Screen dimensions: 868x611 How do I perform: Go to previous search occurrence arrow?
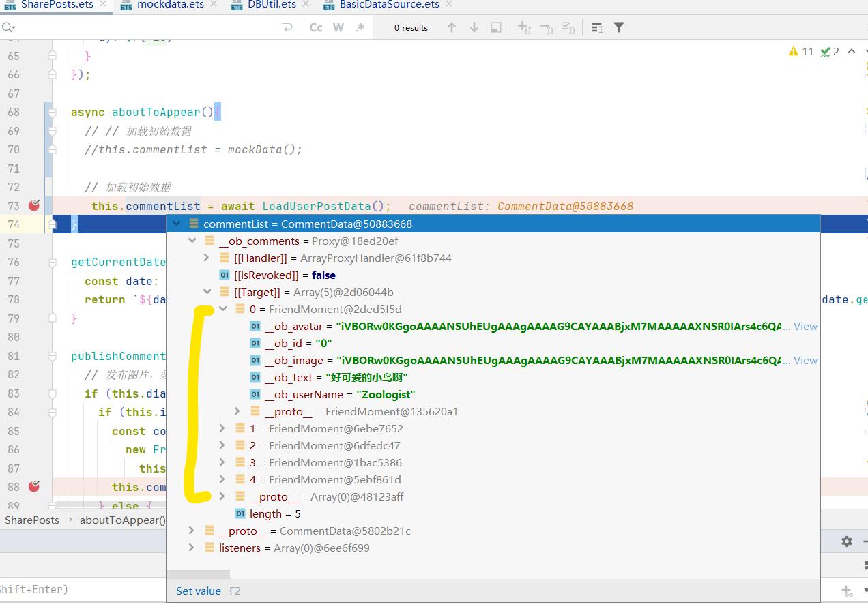click(x=452, y=27)
